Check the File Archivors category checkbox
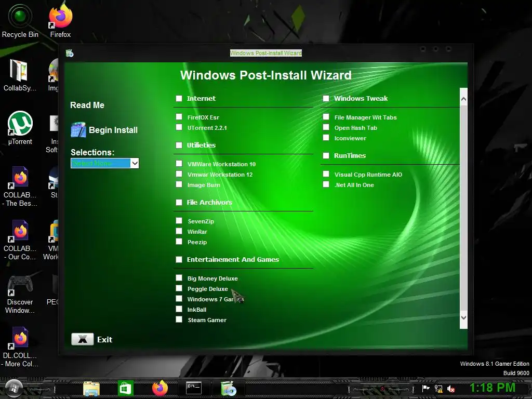532x399 pixels. pos(179,203)
